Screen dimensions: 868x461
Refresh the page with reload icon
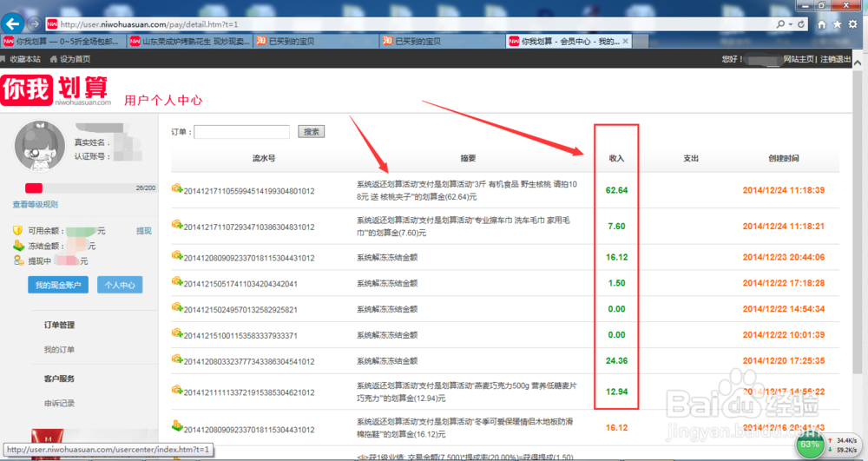[x=801, y=24]
